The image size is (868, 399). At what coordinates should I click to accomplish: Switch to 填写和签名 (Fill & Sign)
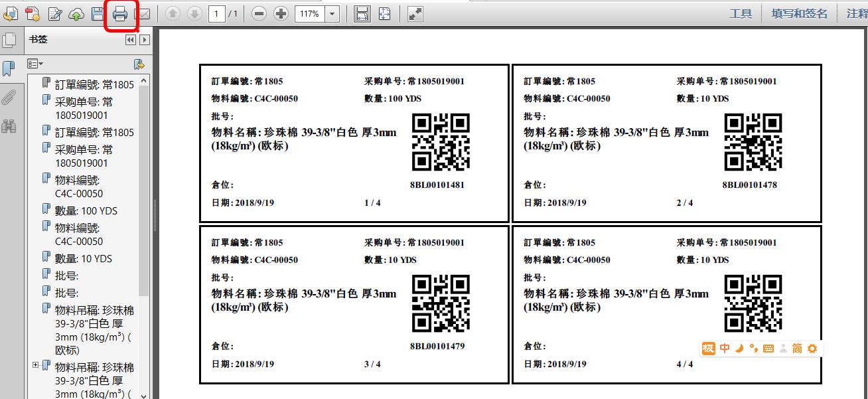[798, 13]
